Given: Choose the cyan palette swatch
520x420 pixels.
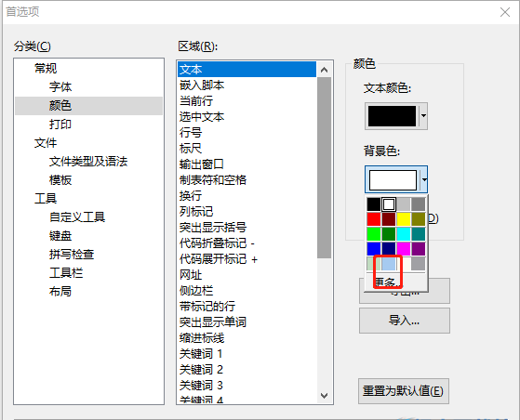Looking at the screenshot, I should tap(404, 234).
